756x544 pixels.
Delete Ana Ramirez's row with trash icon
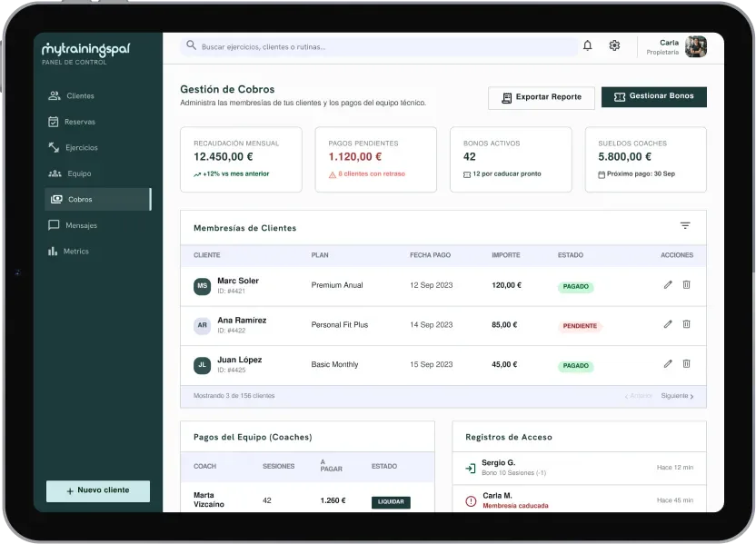coord(686,324)
